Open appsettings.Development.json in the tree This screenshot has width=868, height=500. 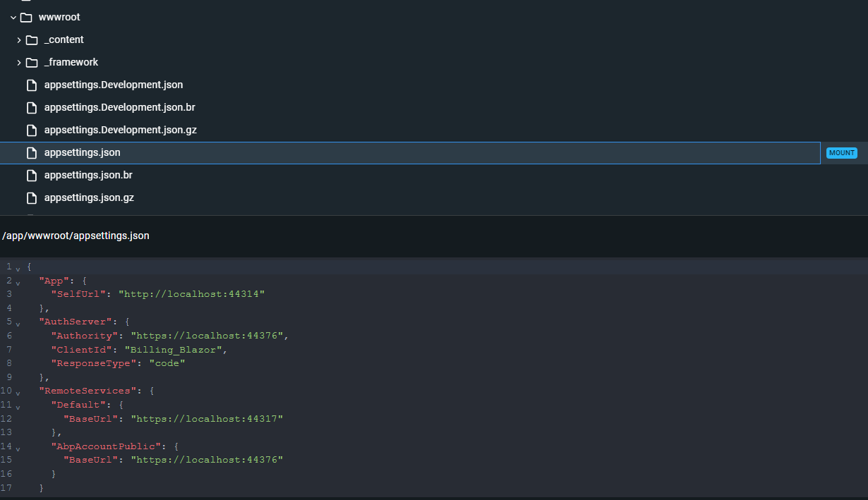point(113,85)
